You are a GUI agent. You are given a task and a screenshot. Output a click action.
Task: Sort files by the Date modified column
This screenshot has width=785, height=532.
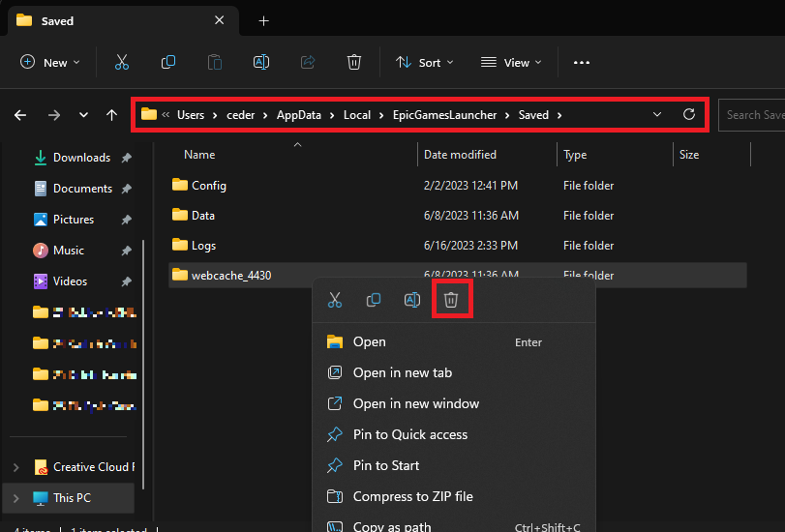pos(460,155)
